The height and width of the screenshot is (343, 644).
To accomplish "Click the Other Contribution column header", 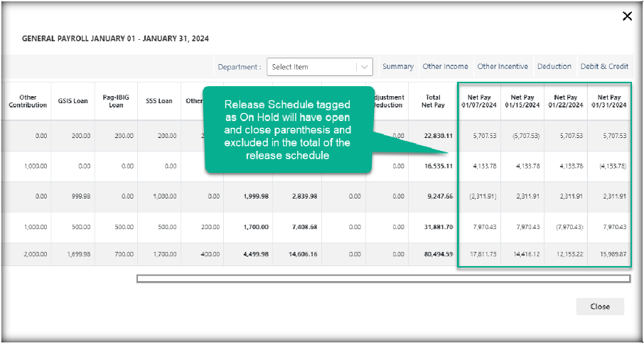I will (x=28, y=101).
